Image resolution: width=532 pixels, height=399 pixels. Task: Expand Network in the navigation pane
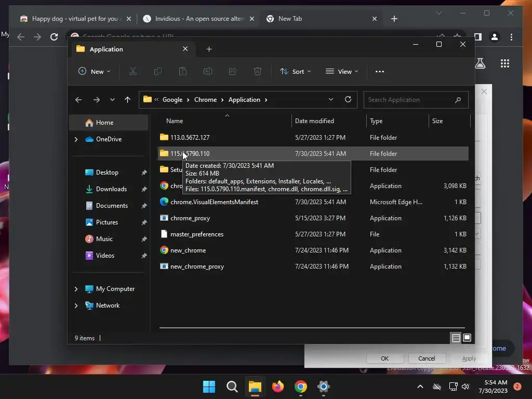[76, 305]
